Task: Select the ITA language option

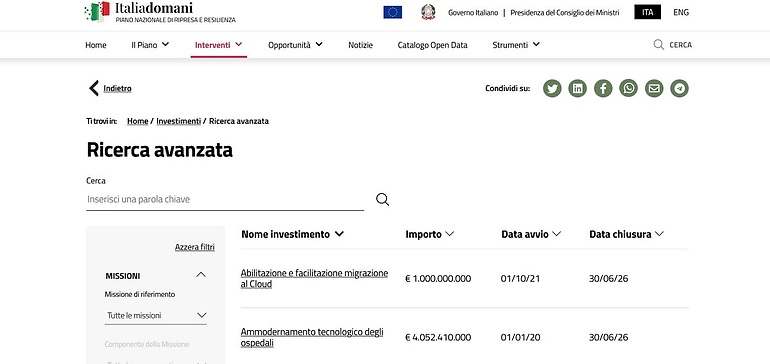Action: pos(647,12)
